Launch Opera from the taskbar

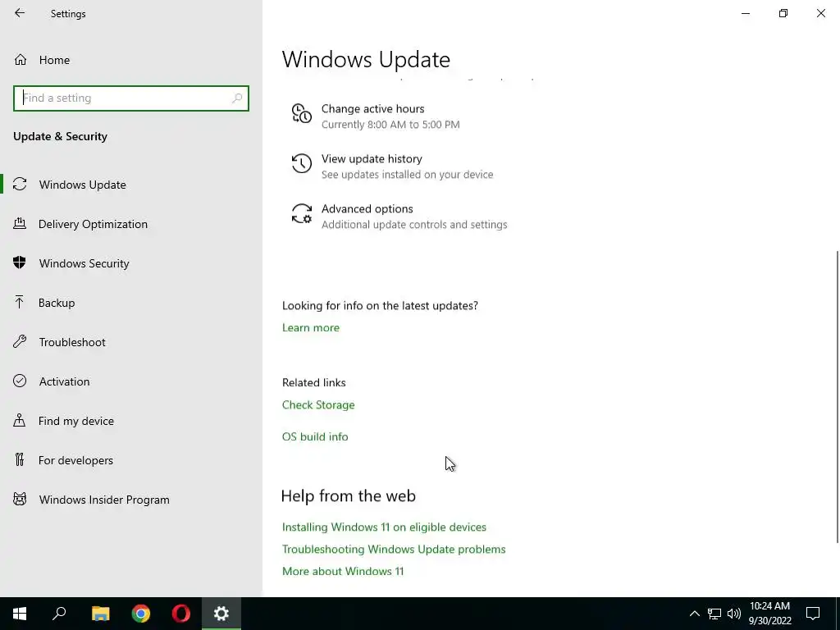[x=181, y=614]
